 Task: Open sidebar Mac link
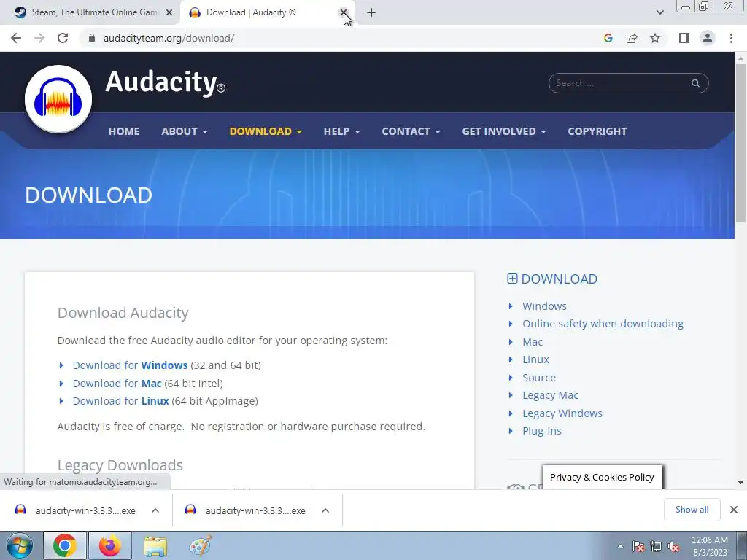(532, 342)
